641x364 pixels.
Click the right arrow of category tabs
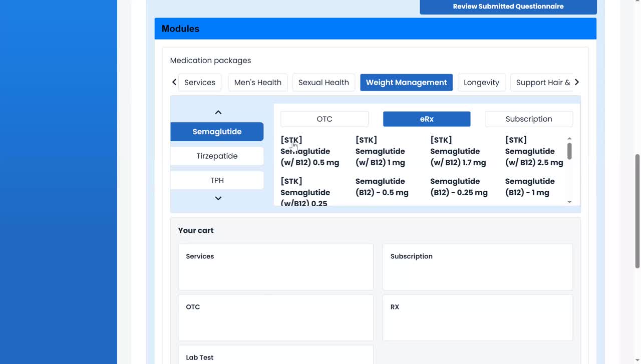point(576,82)
